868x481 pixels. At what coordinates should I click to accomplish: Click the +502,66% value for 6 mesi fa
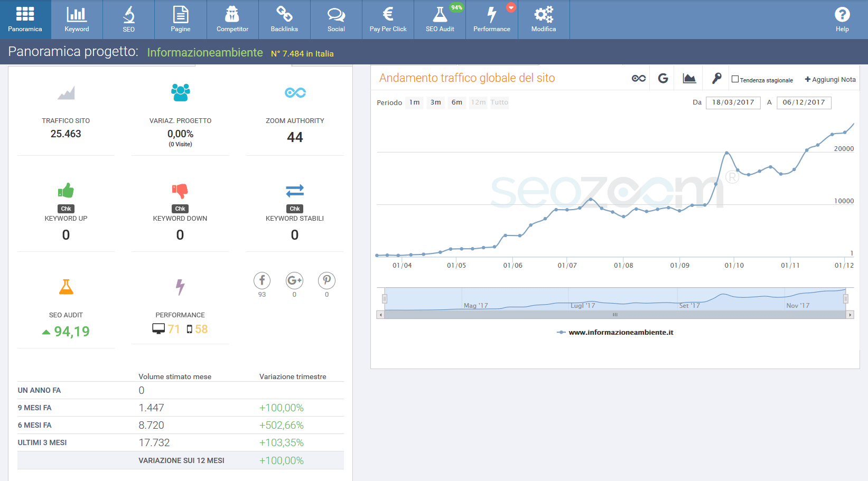tap(282, 425)
